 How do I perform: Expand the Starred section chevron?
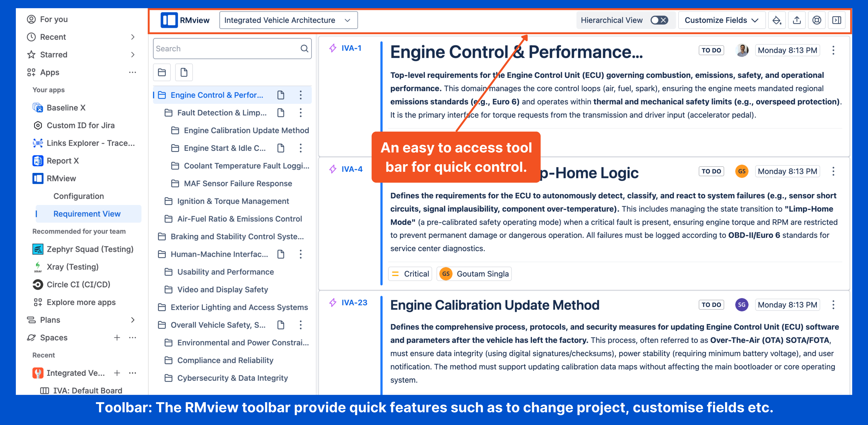[133, 55]
